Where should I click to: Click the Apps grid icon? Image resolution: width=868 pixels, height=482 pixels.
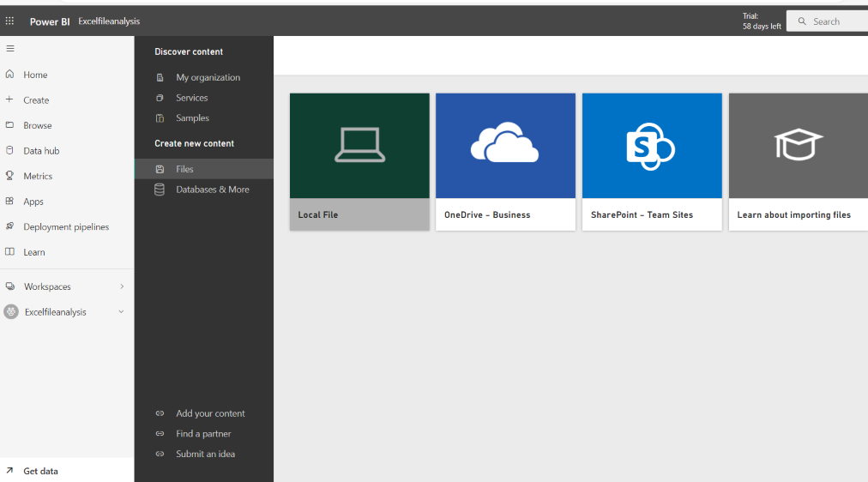click(9, 201)
